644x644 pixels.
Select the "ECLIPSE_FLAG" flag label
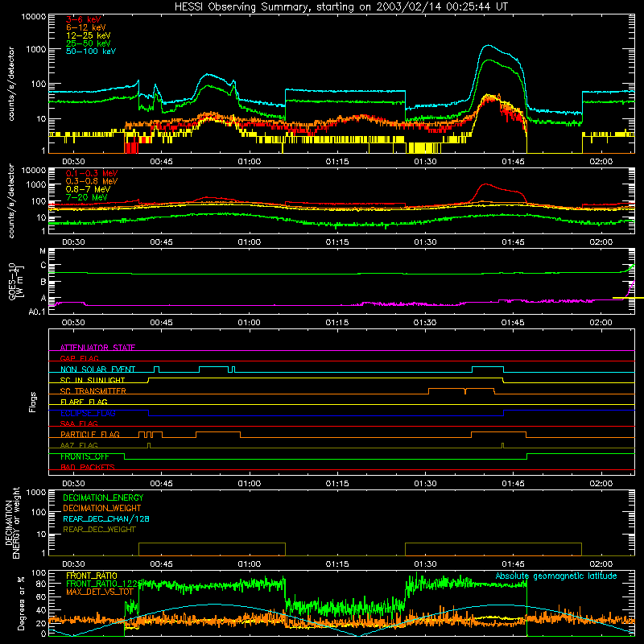(x=88, y=413)
